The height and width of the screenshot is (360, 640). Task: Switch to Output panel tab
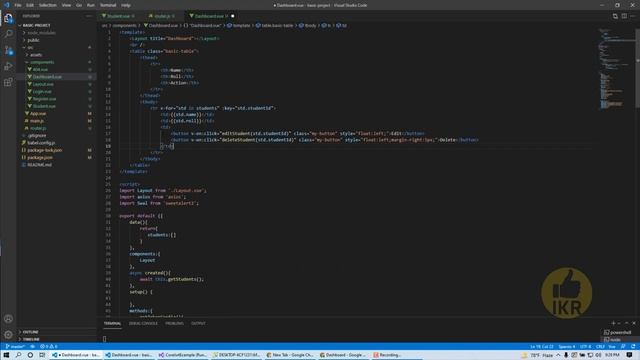coord(198,323)
